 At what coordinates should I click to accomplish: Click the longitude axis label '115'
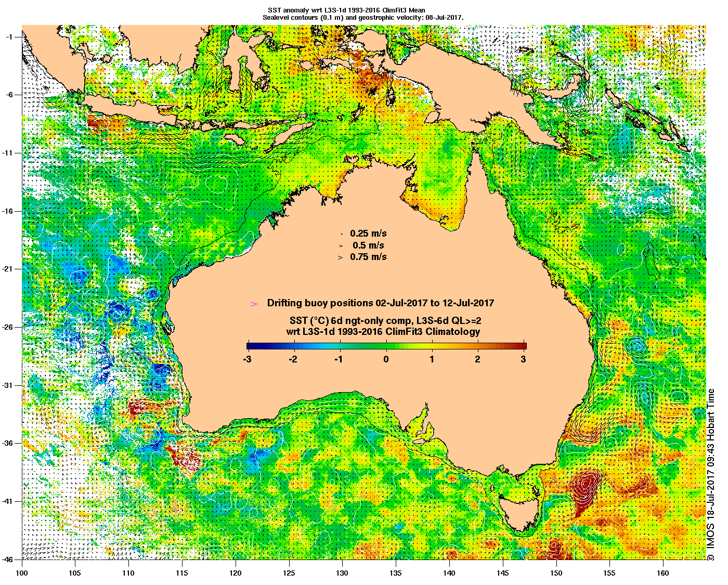[182, 573]
